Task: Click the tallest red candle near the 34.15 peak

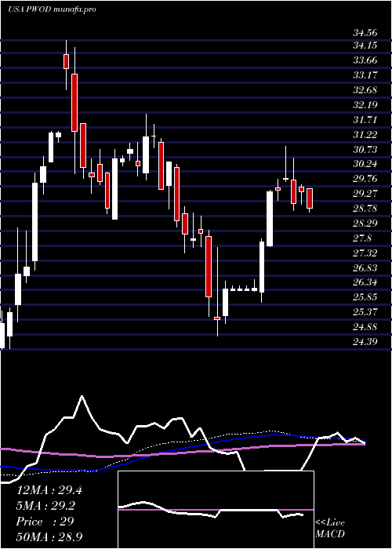Action: coord(74,103)
